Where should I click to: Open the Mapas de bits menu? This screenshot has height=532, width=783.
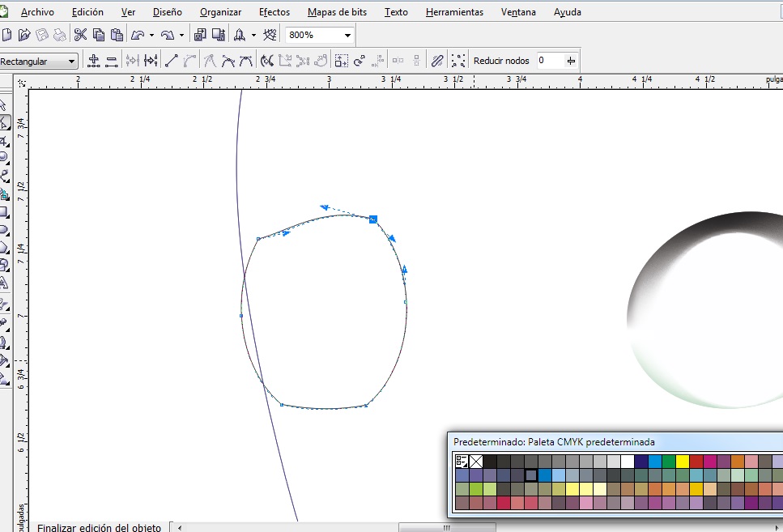click(338, 12)
